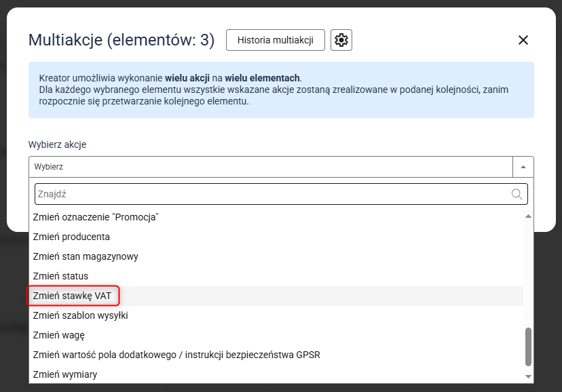Click the Wybierz combo box field
This screenshot has height=392, width=562.
click(270, 167)
